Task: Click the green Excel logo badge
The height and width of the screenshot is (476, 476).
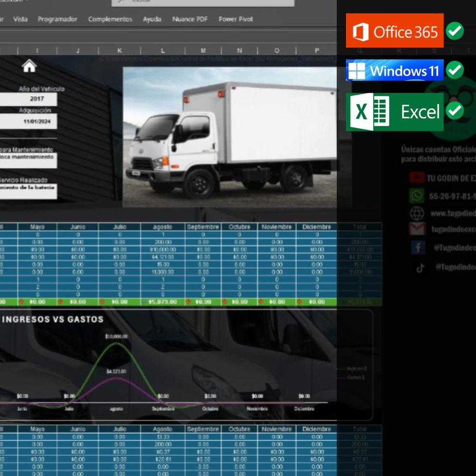Action: [394, 112]
